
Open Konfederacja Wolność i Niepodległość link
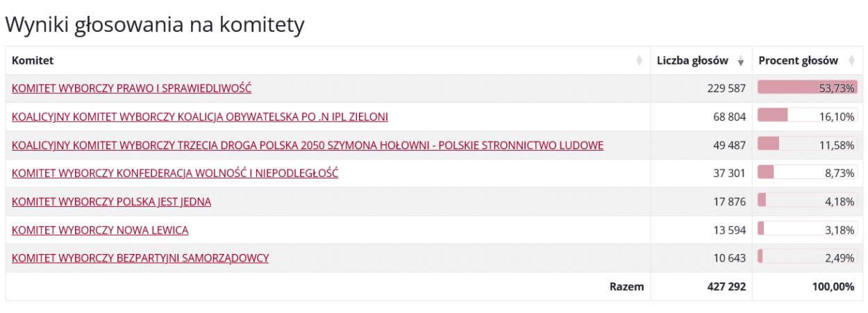[175, 174]
